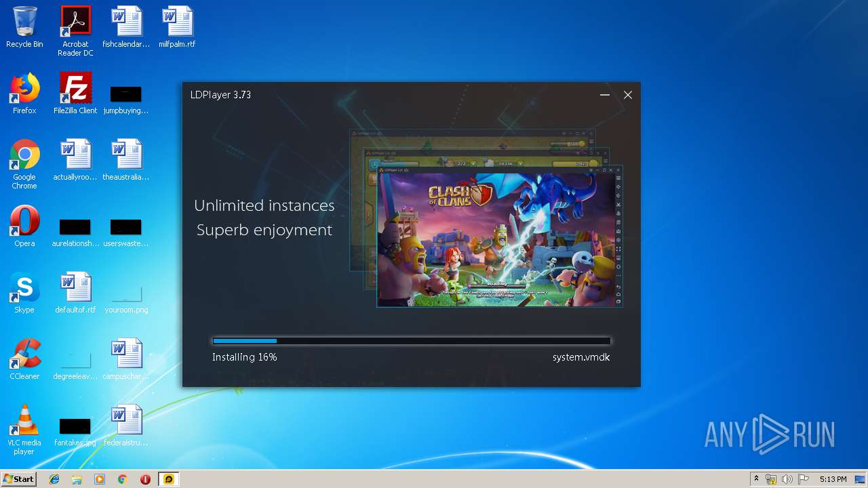The image size is (868, 488).
Task: Click the 'LDPlayer 3.73' window title
Action: (x=220, y=95)
